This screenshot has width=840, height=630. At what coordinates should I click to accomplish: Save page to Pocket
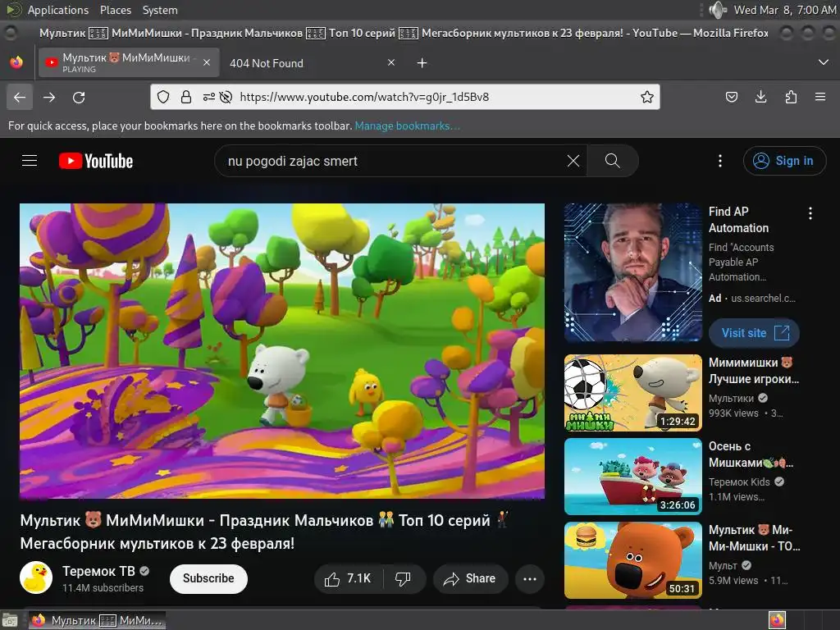(731, 97)
